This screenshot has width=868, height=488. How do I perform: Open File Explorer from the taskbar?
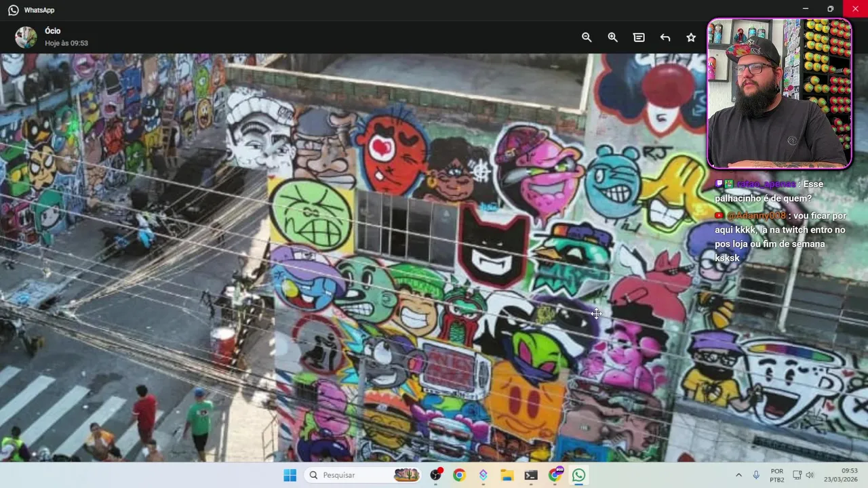pos(507,475)
